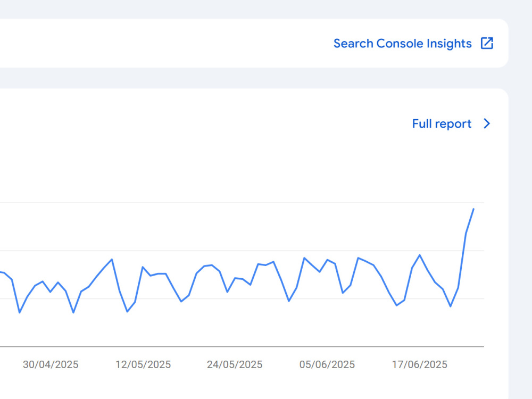
Task: Click the 24/05/2025 axis date label
Action: click(x=235, y=364)
